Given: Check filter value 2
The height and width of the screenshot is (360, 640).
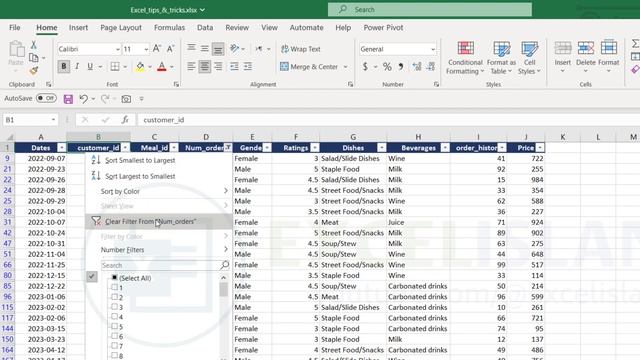Looking at the screenshot, I should (115, 297).
